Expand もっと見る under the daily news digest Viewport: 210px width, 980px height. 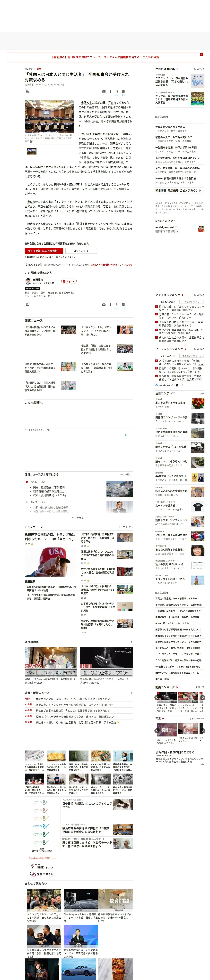pos(79,518)
